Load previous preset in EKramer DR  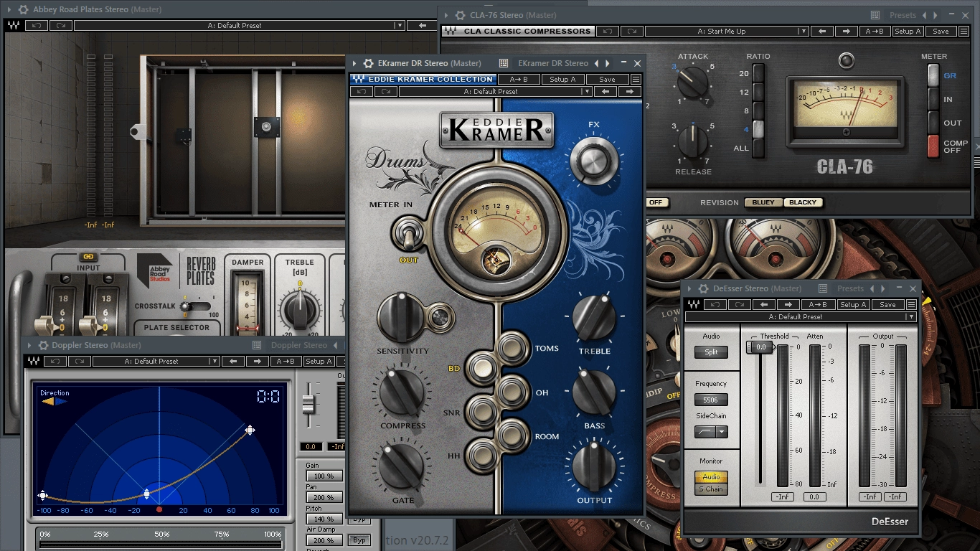(606, 91)
